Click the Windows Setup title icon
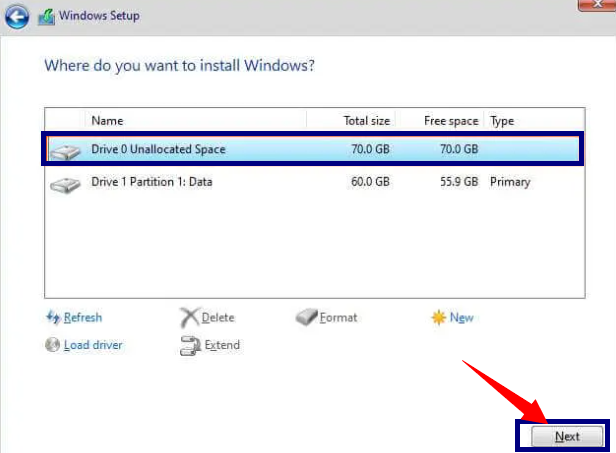Viewport: 616px width, 453px height. point(46,17)
